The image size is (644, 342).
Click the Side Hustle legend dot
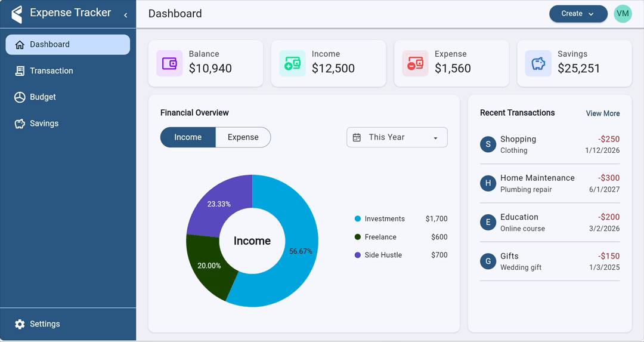coord(357,255)
